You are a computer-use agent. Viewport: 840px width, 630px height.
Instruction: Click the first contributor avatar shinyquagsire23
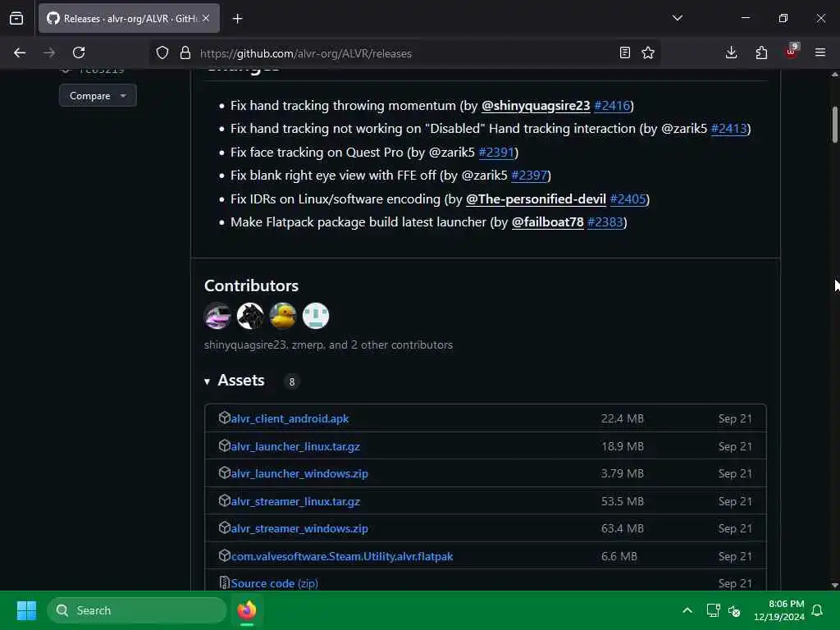(x=217, y=316)
